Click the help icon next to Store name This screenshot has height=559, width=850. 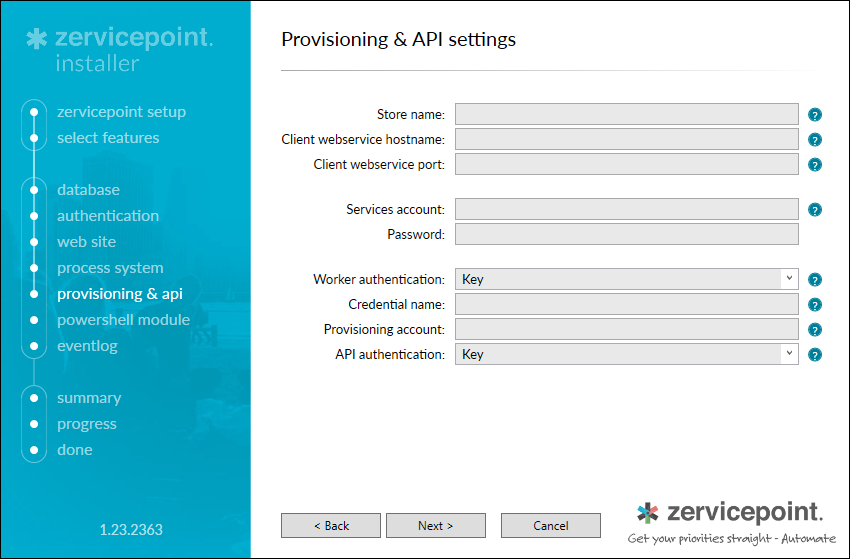coord(815,115)
